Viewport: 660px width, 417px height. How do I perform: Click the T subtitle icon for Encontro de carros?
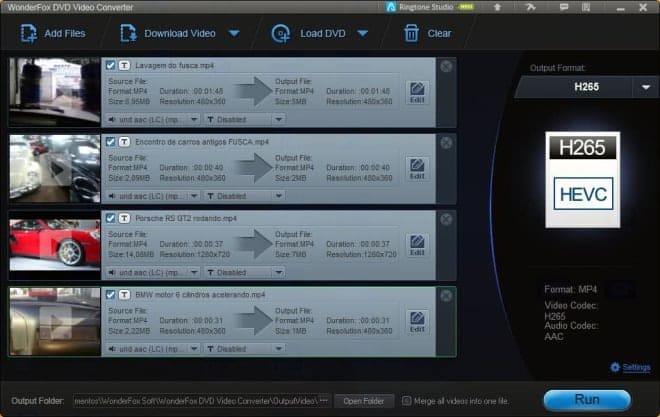(x=124, y=142)
